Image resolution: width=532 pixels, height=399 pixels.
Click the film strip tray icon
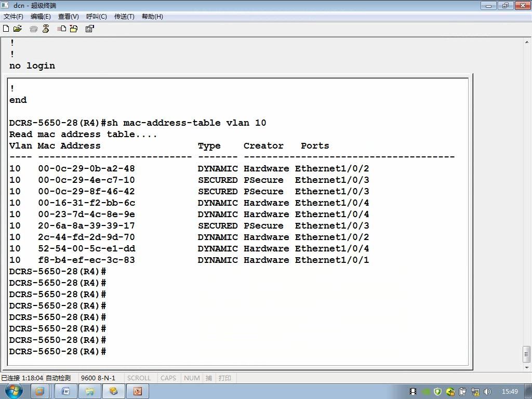(x=413, y=392)
